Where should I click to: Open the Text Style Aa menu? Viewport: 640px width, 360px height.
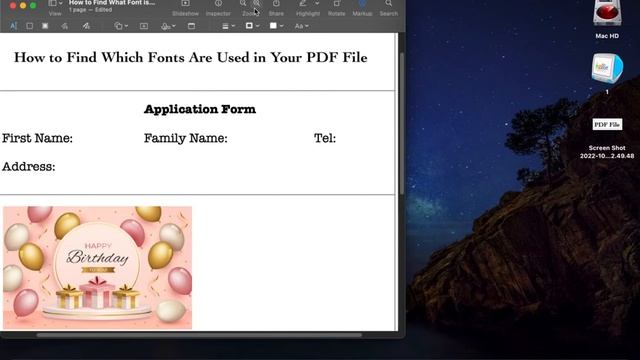[x=302, y=26]
